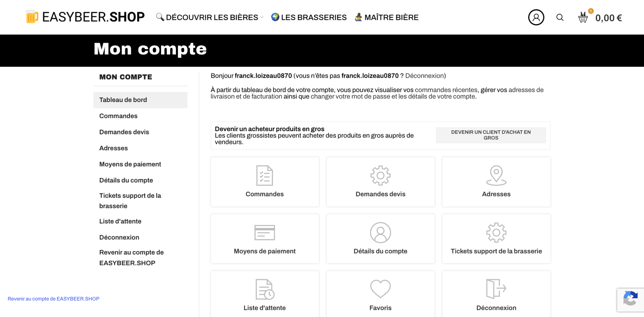
Task: Open the shopping cart basket icon
Action: tap(583, 17)
